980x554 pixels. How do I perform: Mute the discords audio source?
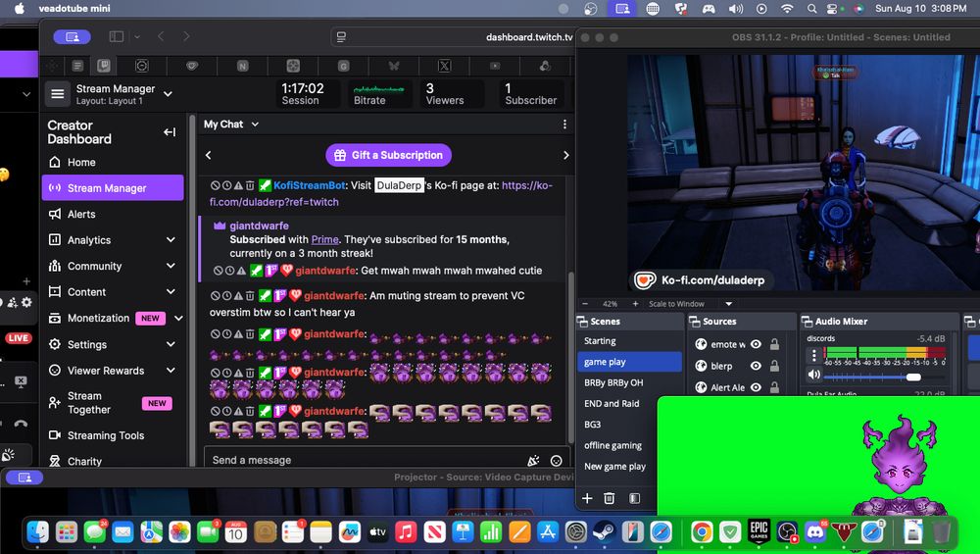(813, 376)
